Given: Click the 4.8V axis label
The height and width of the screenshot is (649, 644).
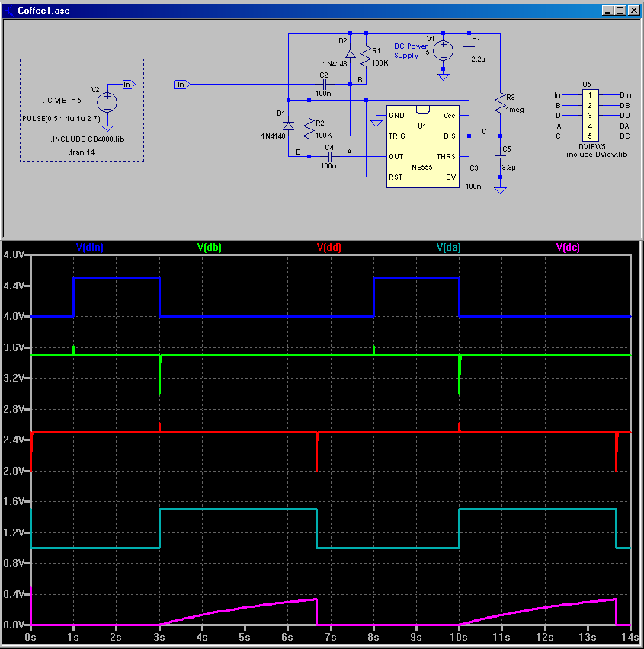Looking at the screenshot, I should point(13,254).
